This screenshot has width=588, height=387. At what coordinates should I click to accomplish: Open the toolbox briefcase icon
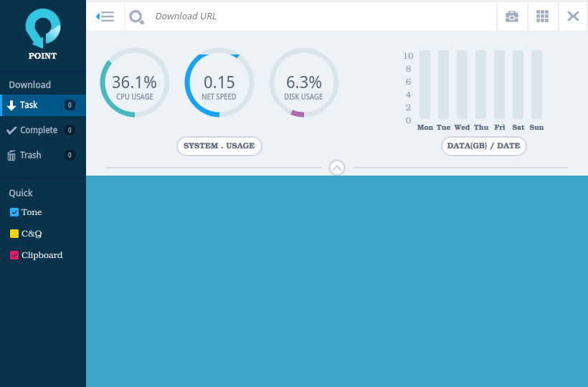pyautogui.click(x=512, y=16)
